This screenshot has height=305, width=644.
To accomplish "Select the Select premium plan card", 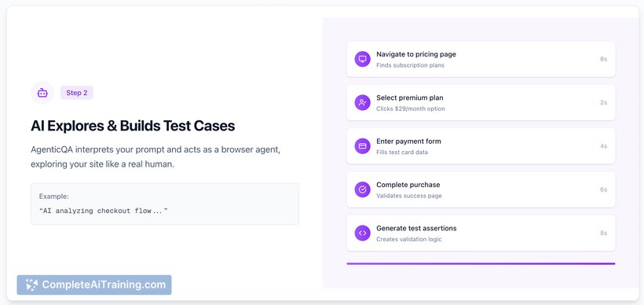I will 481,102.
